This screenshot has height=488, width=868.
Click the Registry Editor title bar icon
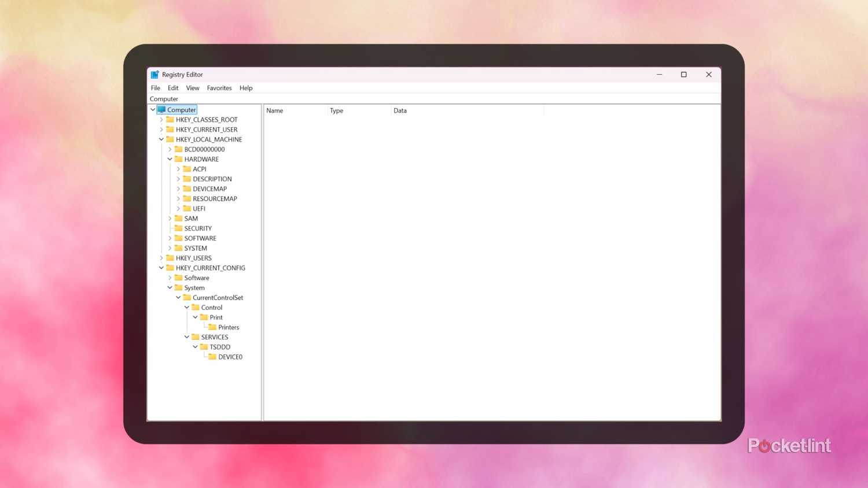click(154, 74)
